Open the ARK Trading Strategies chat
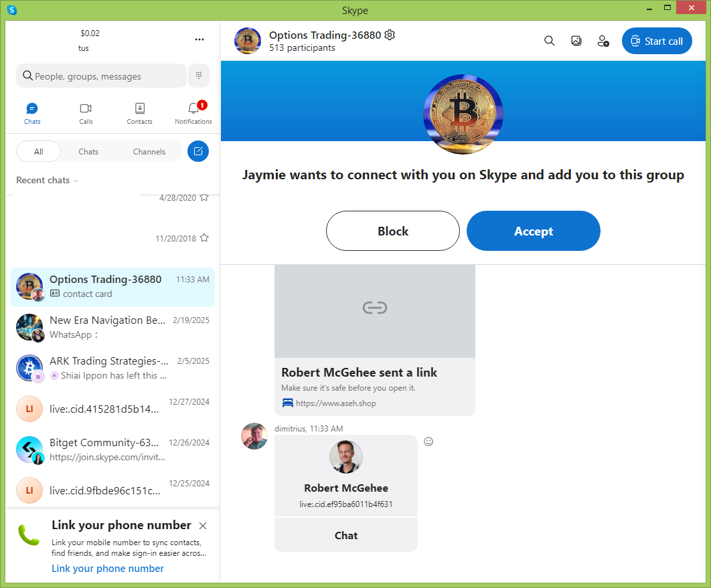Image resolution: width=711 pixels, height=588 pixels. click(x=112, y=369)
